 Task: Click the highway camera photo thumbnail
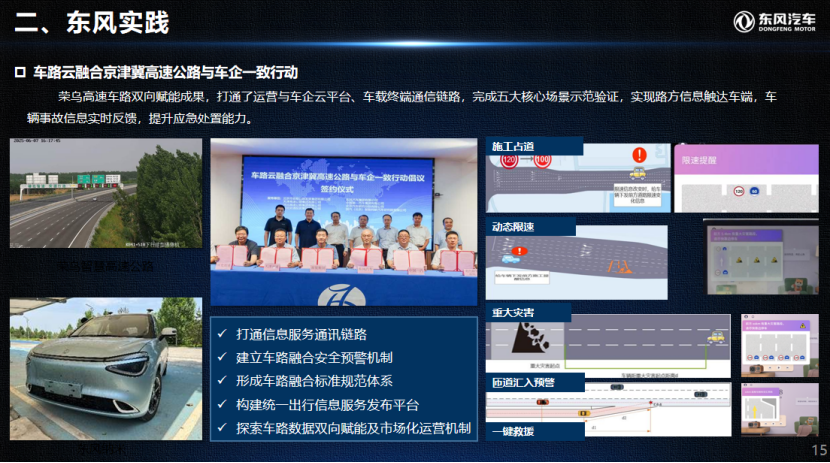(105, 193)
